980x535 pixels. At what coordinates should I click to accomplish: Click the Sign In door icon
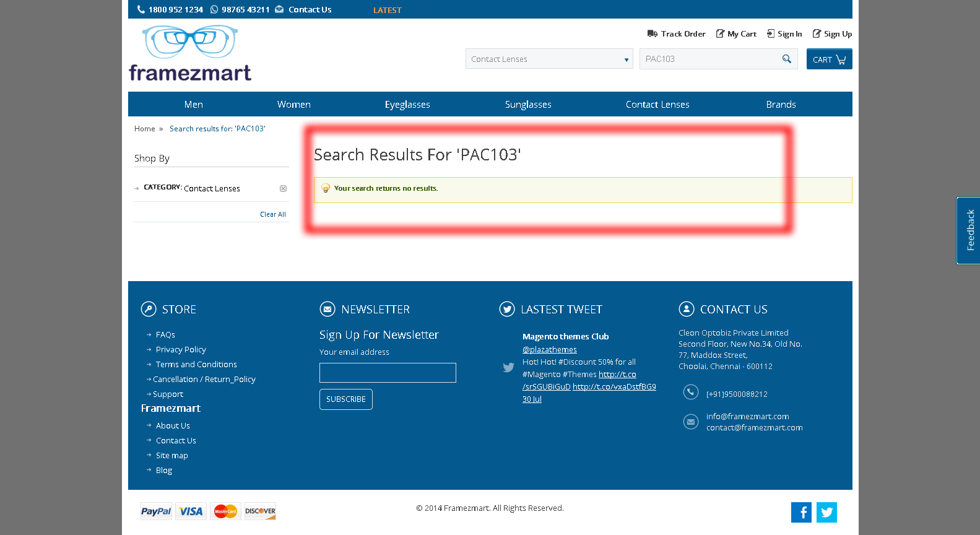click(771, 33)
